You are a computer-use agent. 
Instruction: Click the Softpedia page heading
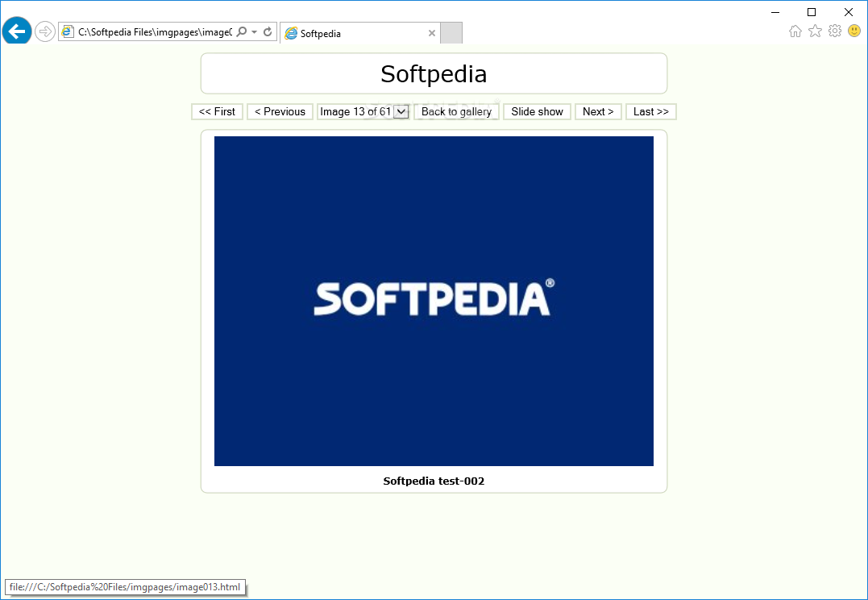click(434, 73)
